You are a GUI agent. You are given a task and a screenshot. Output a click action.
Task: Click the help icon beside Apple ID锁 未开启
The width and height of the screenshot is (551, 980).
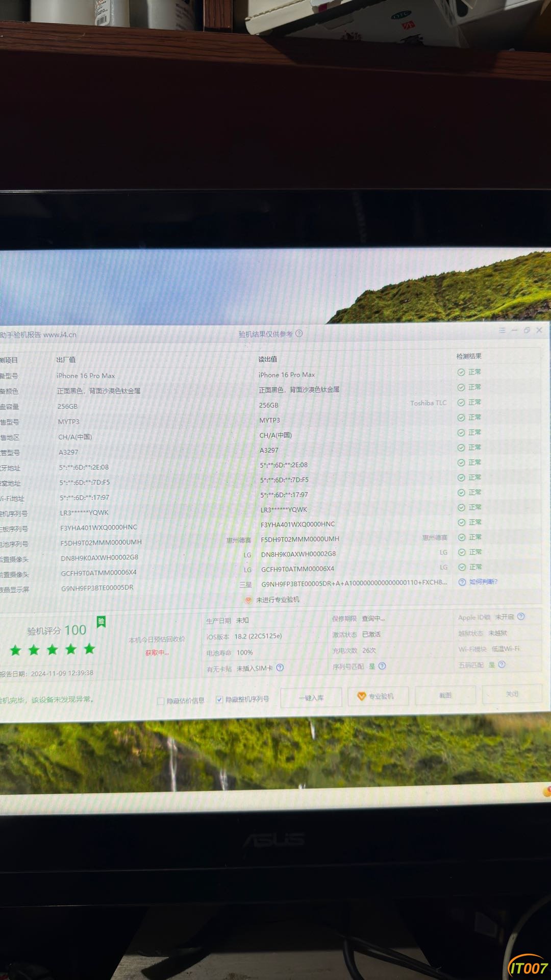pyautogui.click(x=521, y=617)
